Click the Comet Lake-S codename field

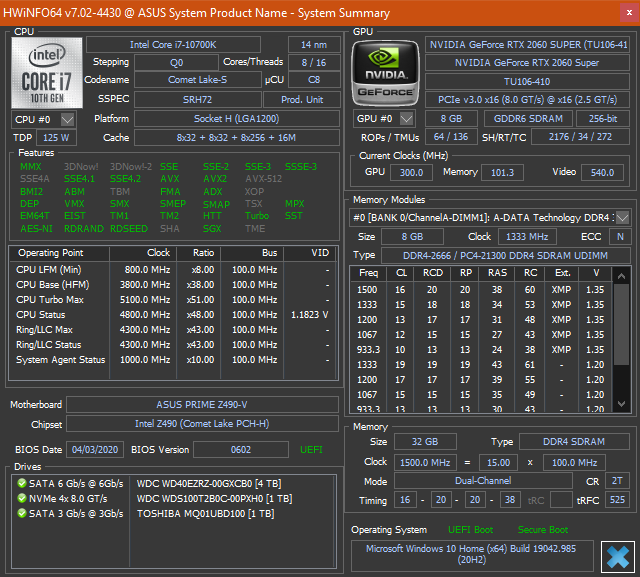[x=198, y=80]
